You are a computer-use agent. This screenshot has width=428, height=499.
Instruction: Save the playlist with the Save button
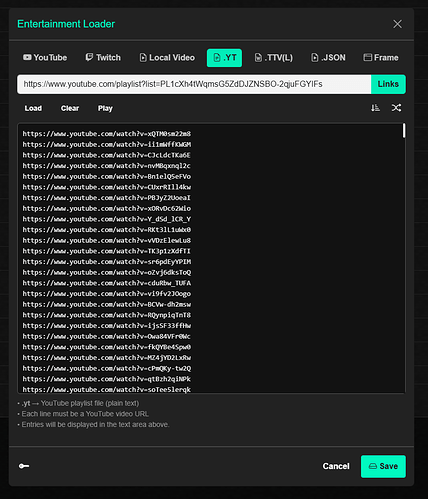pyautogui.click(x=383, y=466)
